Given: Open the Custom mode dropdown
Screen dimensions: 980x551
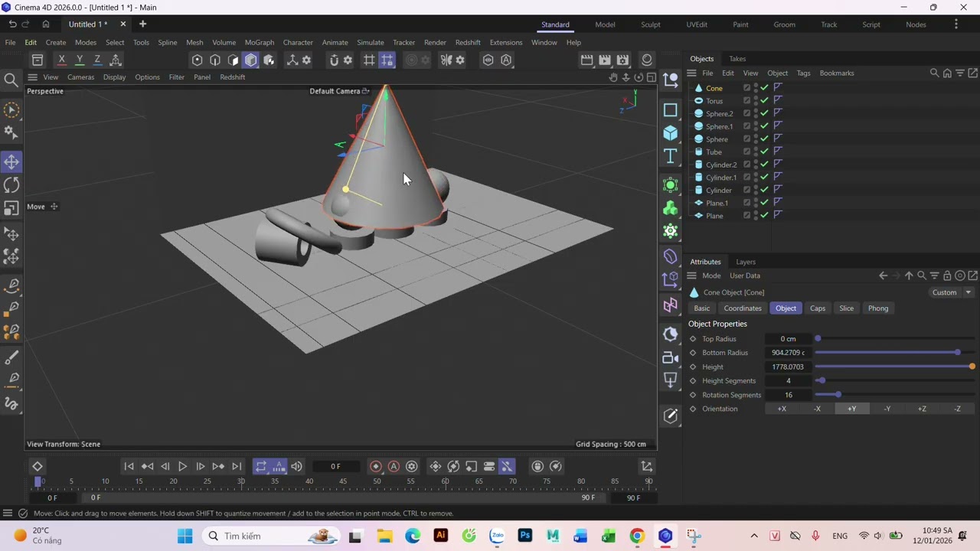Looking at the screenshot, I should point(951,292).
